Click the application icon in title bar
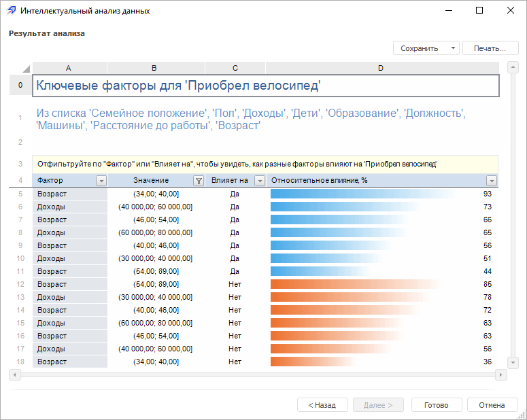The height and width of the screenshot is (420, 527). click(11, 11)
